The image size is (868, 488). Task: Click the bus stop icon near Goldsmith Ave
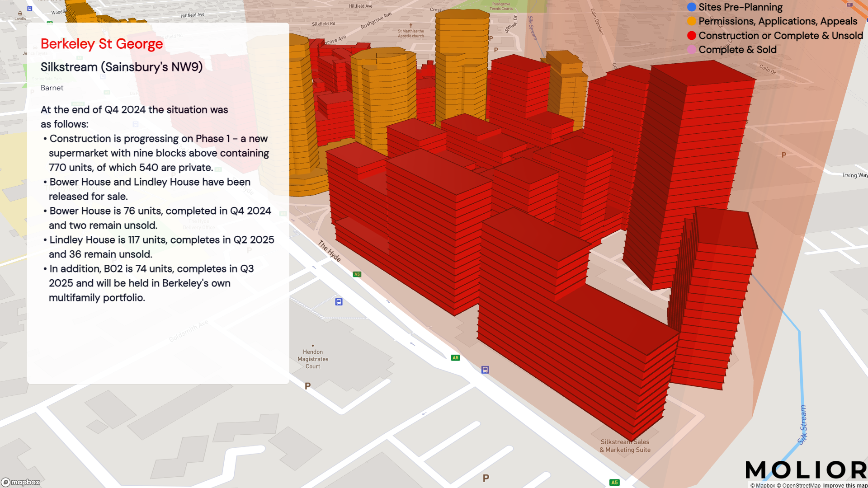[x=339, y=302]
